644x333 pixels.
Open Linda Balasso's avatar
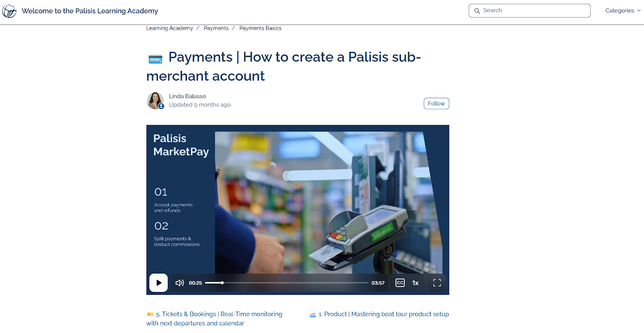click(x=155, y=101)
